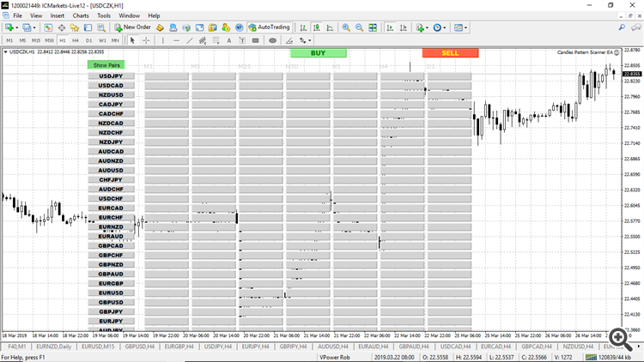Switch to W1 timeframe
This screenshot has width=644, height=362.
(x=102, y=40)
